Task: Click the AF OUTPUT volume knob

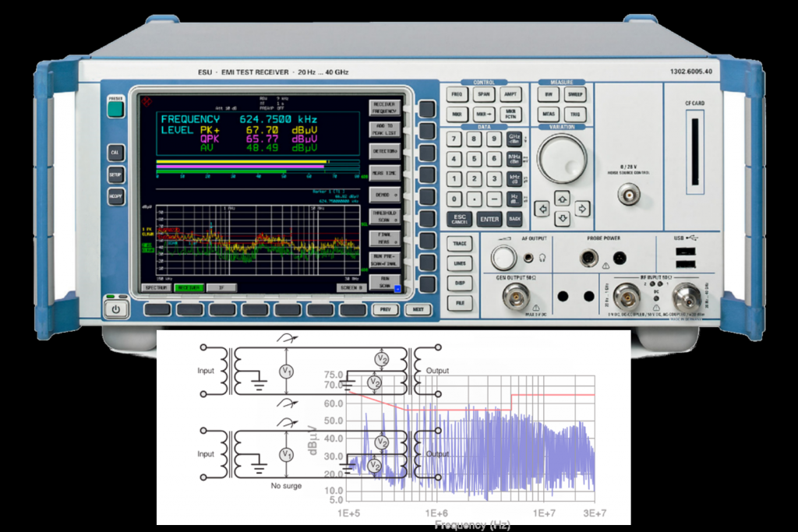Action: pyautogui.click(x=504, y=257)
